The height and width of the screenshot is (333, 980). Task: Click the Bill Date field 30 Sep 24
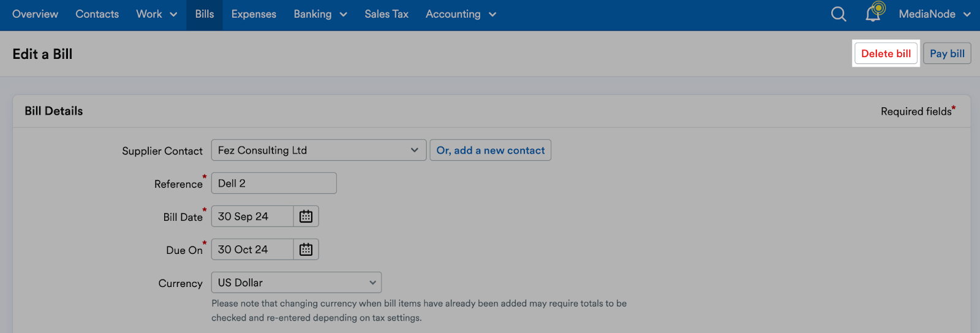252,216
